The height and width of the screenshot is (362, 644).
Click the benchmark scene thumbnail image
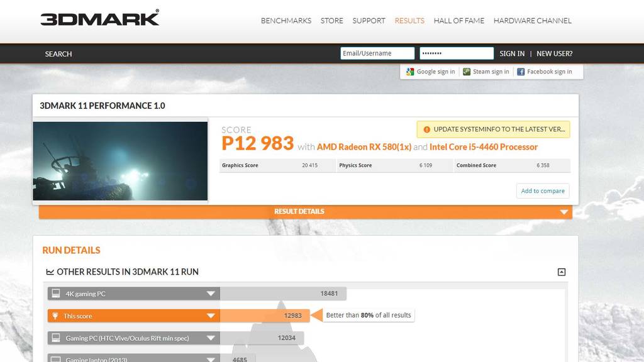pos(120,161)
